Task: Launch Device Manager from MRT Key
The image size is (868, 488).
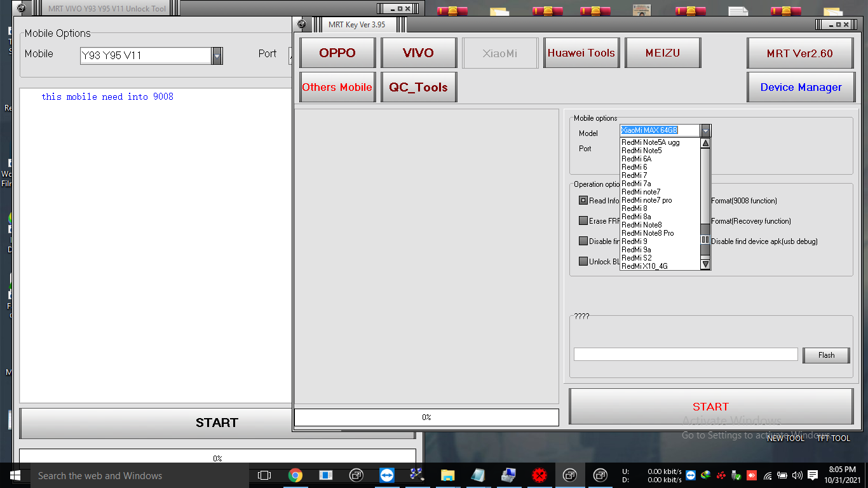Action: pyautogui.click(x=800, y=87)
